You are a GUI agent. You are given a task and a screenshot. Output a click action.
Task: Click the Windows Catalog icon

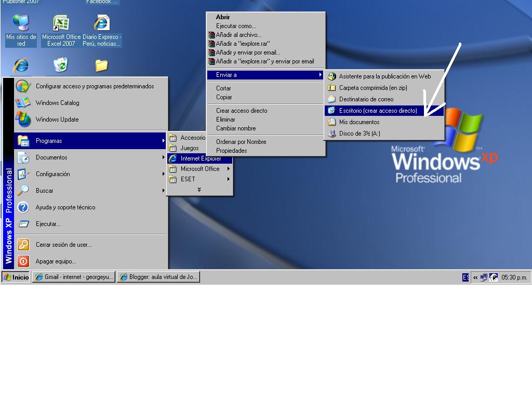(x=23, y=103)
